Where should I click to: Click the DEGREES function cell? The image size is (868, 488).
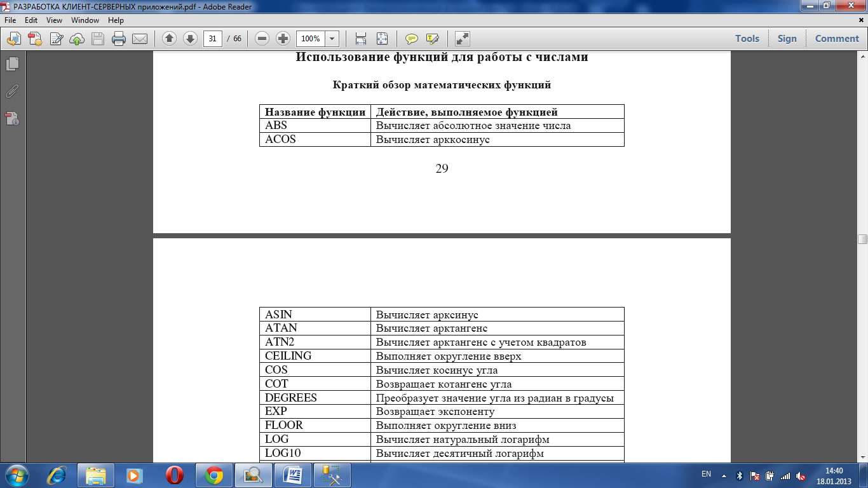coord(315,398)
